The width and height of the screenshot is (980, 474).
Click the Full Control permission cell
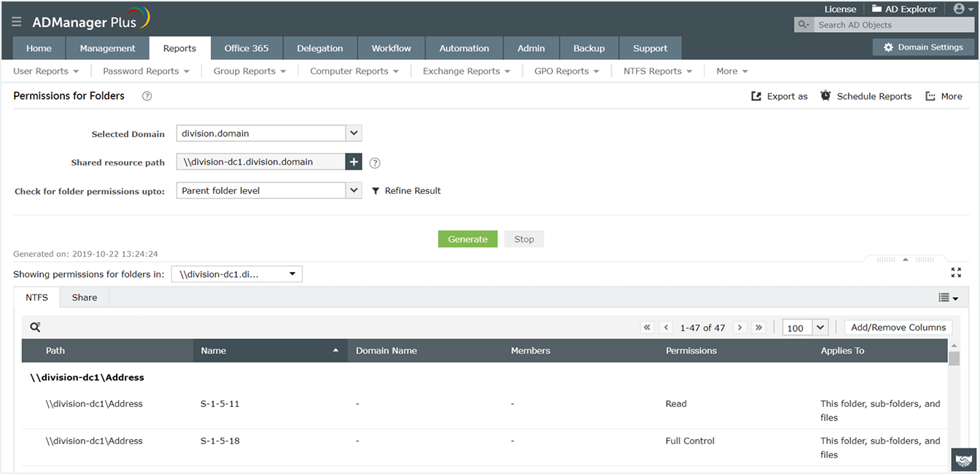691,441
